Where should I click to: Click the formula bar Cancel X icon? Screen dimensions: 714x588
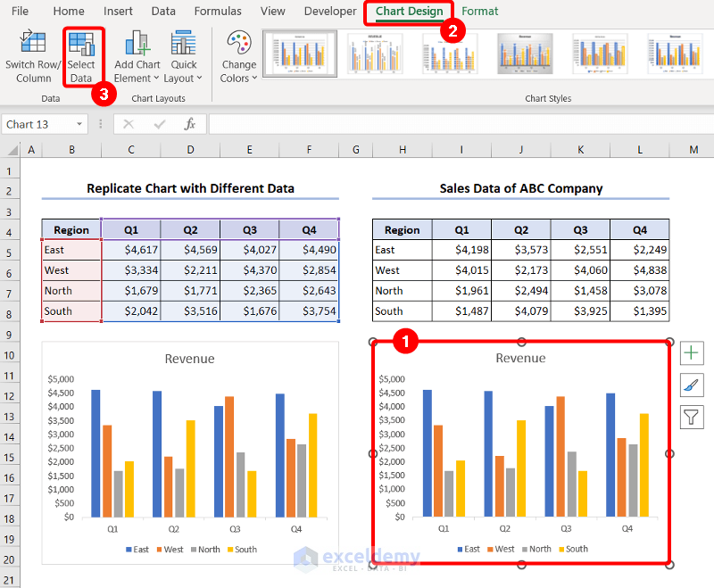coord(129,124)
